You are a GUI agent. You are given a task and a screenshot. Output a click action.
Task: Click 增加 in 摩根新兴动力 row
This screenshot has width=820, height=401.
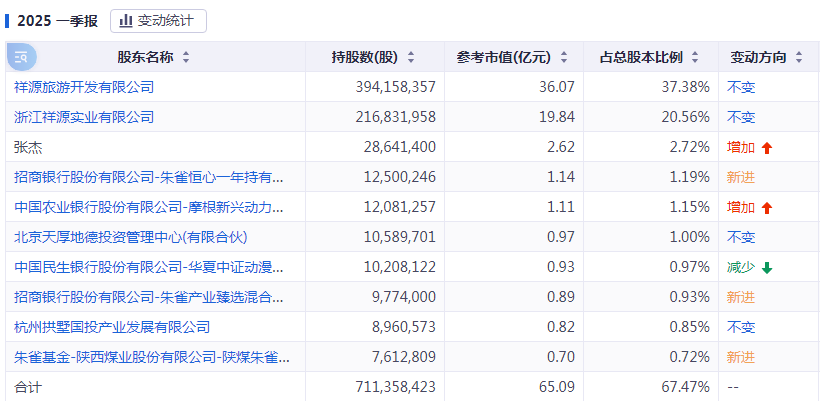(741, 208)
